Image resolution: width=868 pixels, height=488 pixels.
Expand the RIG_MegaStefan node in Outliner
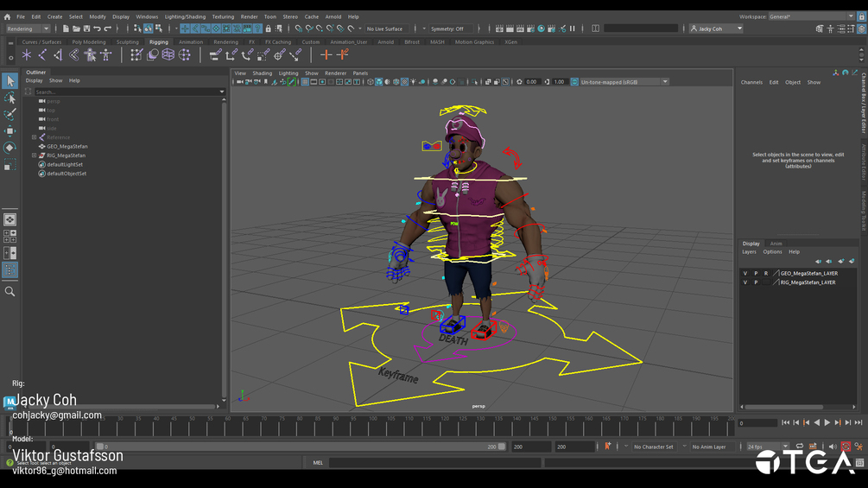click(35, 155)
